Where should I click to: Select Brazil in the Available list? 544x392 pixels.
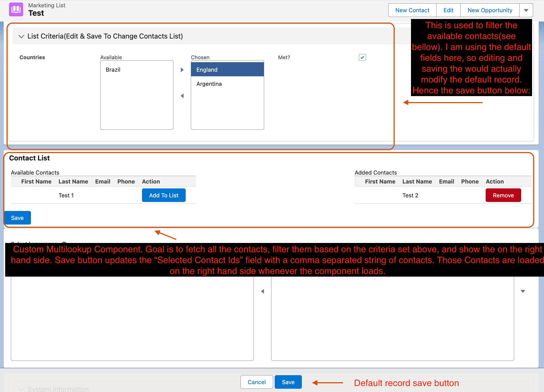[113, 70]
